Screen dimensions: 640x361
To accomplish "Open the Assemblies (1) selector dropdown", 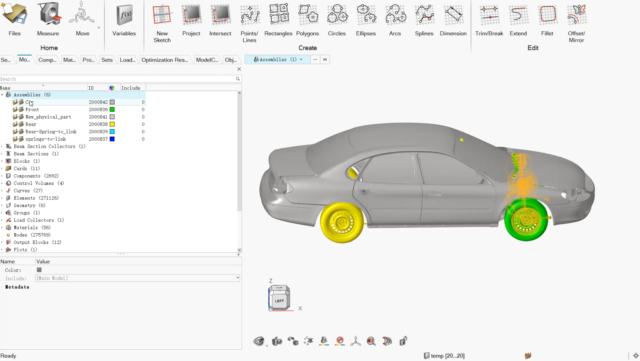I will pyautogui.click(x=278, y=60).
